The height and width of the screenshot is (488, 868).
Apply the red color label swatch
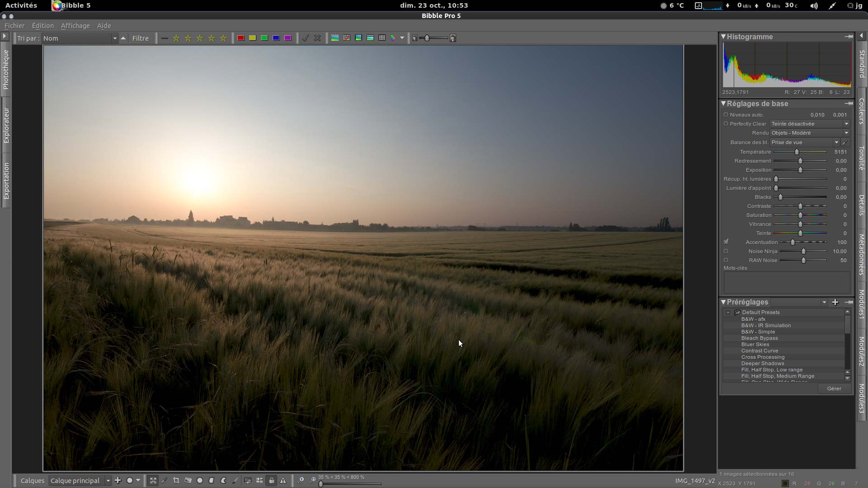tap(241, 38)
